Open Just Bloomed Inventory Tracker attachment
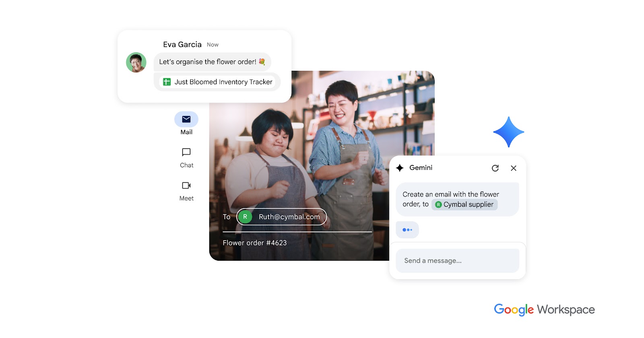 click(217, 82)
